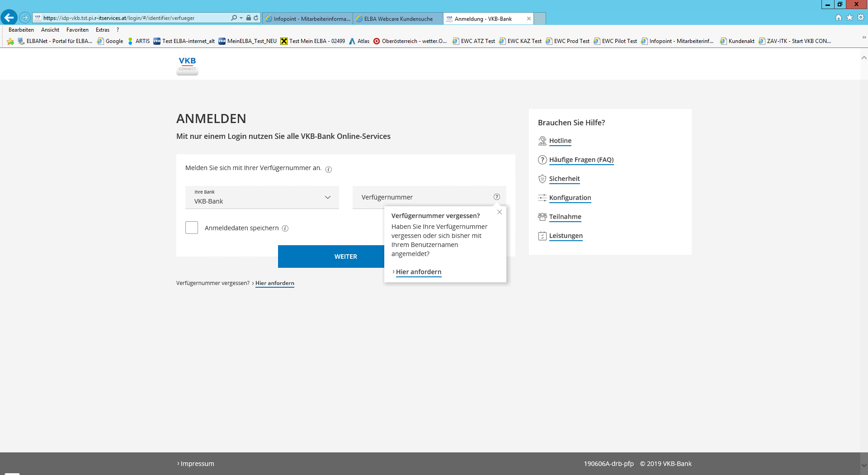Switch to ELBA Webcare Kundensuche tab

tap(398, 19)
